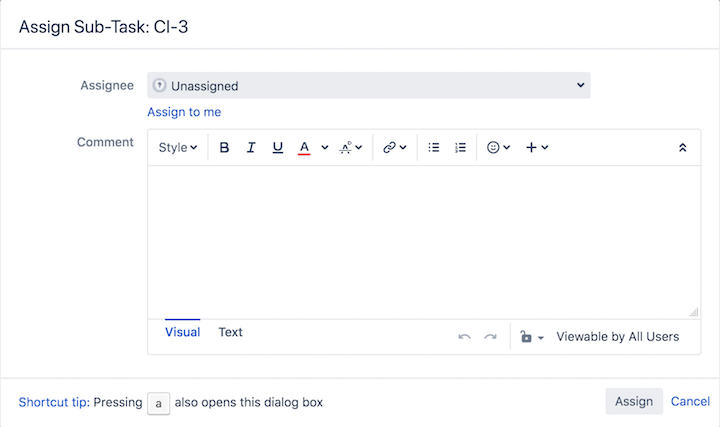Click the redo arrow icon
Viewport: 720px width, 427px height.
click(x=490, y=337)
